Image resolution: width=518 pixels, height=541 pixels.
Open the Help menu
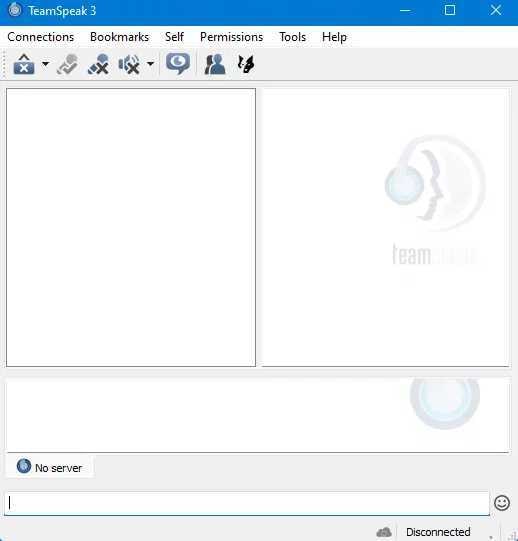[x=334, y=37]
